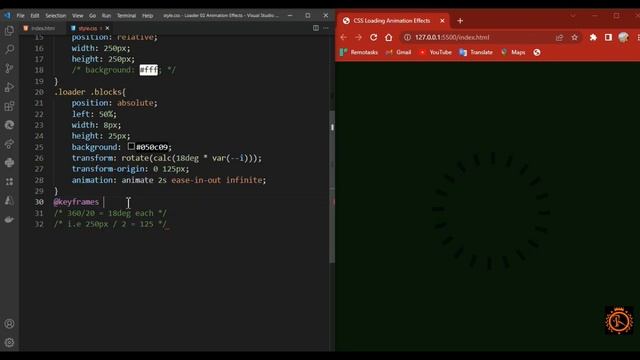Screen dimensions: 640x360
Task: Open the Help menu
Action: [x=147, y=16]
